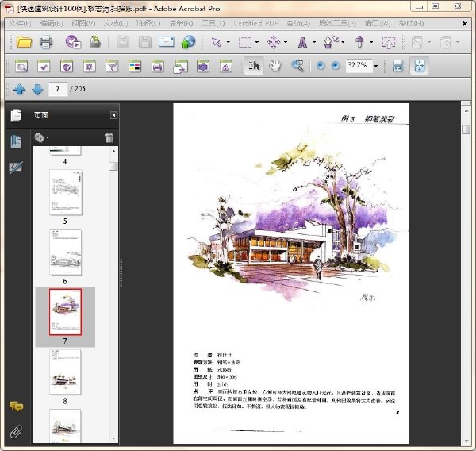This screenshot has width=476, height=451.
Task: Click the checkmark page icon
Action: coord(44,66)
